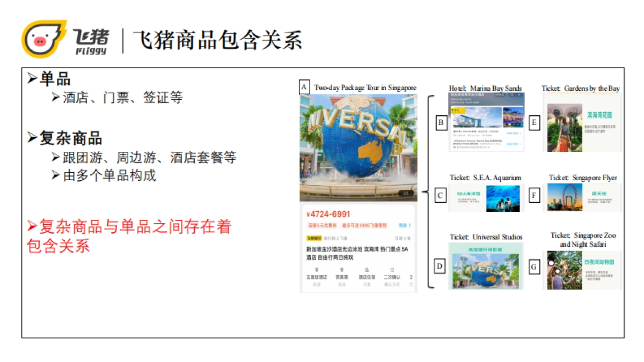Click the blue arrow on the second hotel listing
This screenshot has width=644, height=362.
pos(519,144)
